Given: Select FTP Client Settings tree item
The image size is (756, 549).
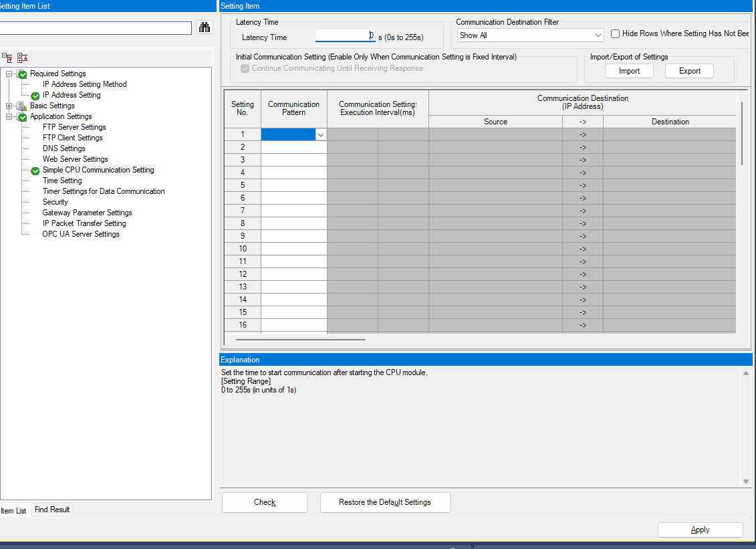Looking at the screenshot, I should (72, 138).
